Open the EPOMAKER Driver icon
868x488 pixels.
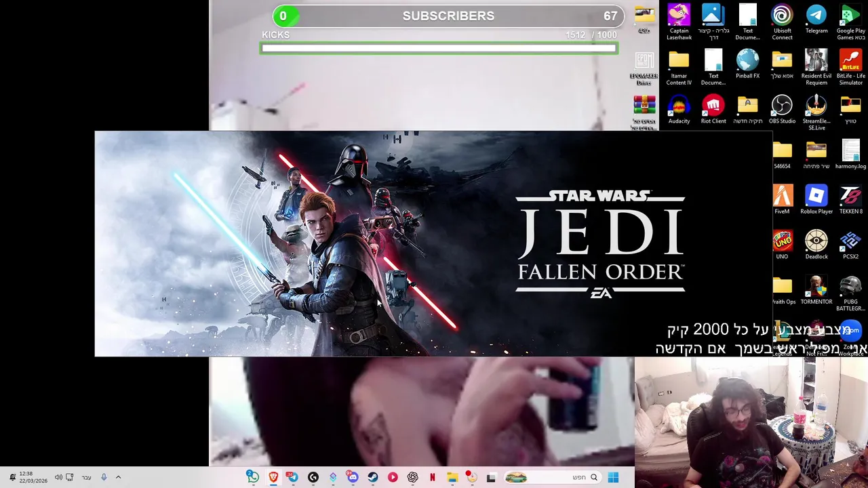coord(644,68)
